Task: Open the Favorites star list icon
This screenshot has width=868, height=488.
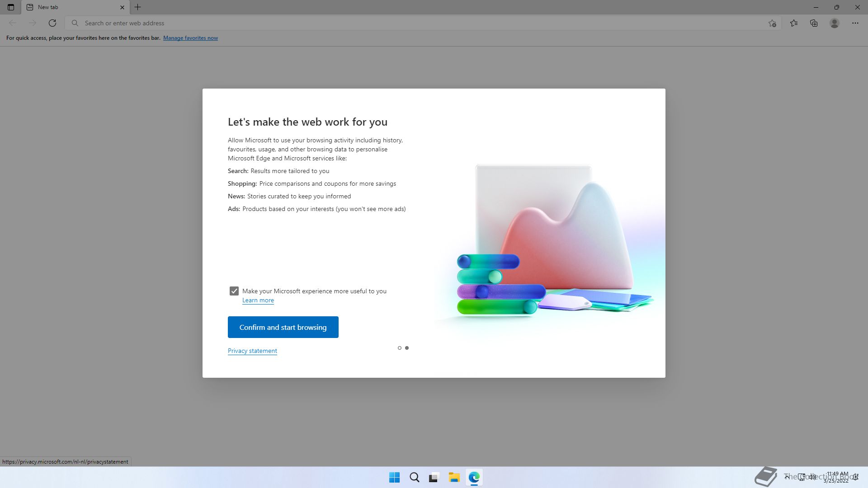Action: coord(794,23)
